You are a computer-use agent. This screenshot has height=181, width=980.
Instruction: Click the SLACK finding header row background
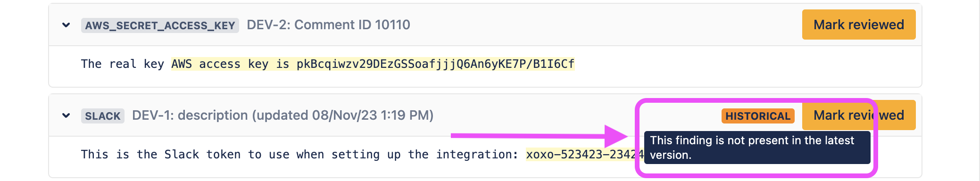tap(485, 115)
